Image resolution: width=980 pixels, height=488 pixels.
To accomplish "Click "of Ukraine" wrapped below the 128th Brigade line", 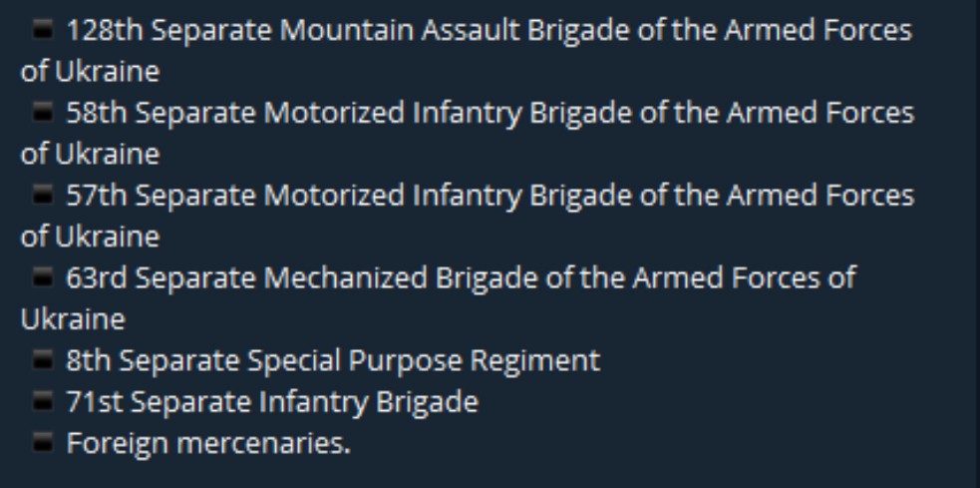I will pyautogui.click(x=89, y=72).
